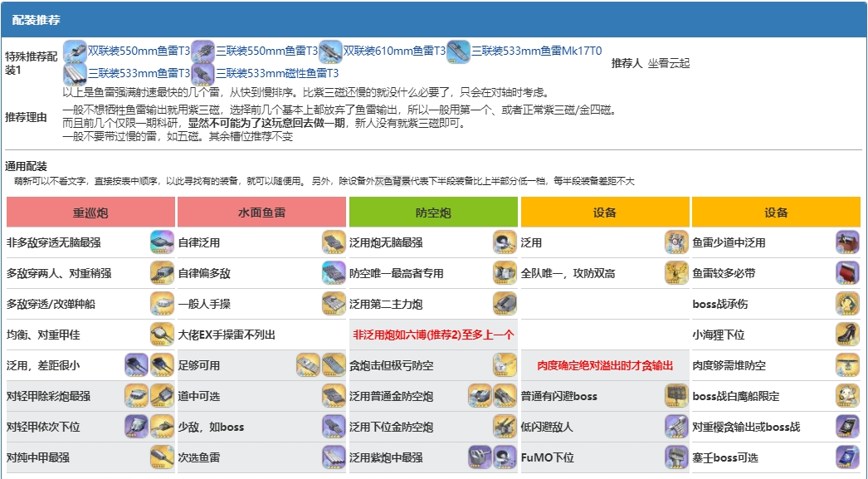Screen dimensions: 868x479
Task: Open the icon next to 全队唯一，攻防双高
Action: 676,273
